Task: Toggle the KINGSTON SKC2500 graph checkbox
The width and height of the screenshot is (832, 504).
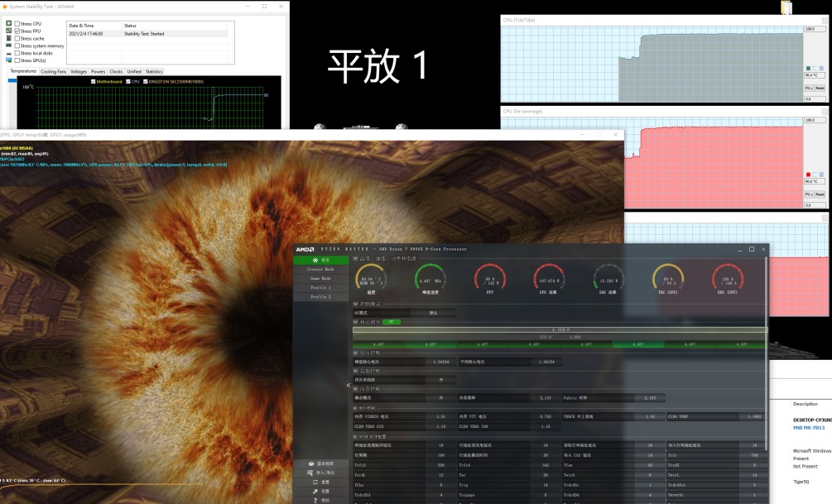Action: tap(146, 82)
